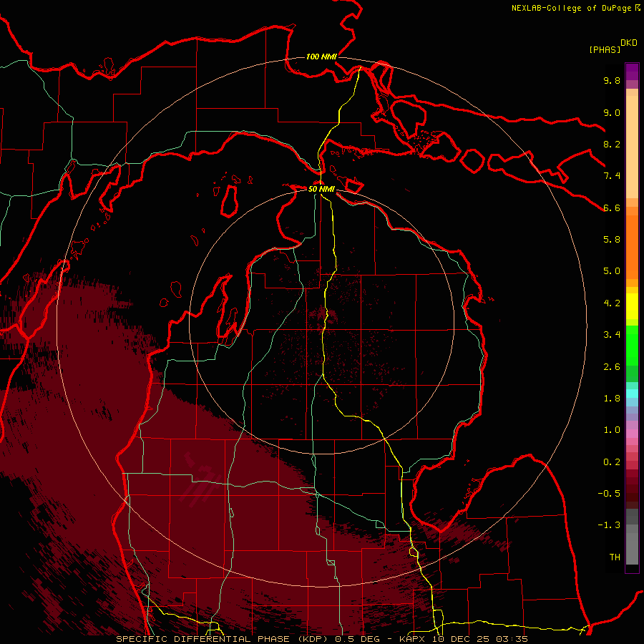The height and width of the screenshot is (644, 644).
Task: Click the 0.2 legend value
Action: (612, 462)
